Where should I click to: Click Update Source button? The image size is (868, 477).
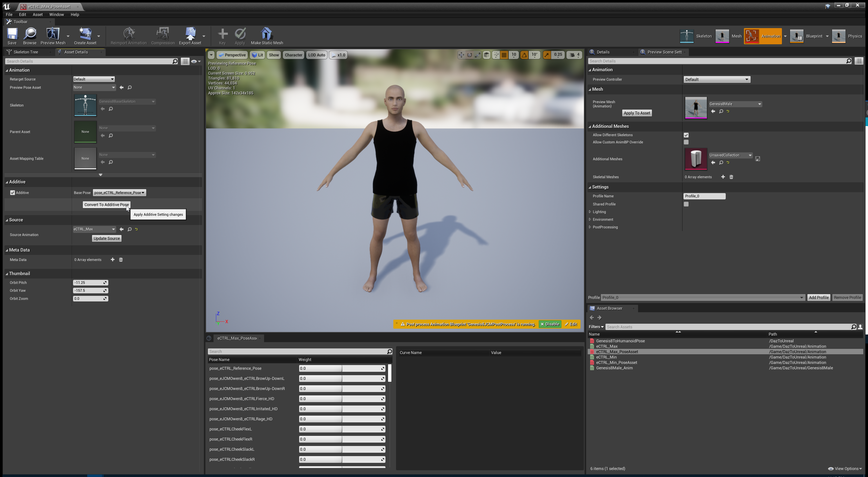(x=107, y=238)
